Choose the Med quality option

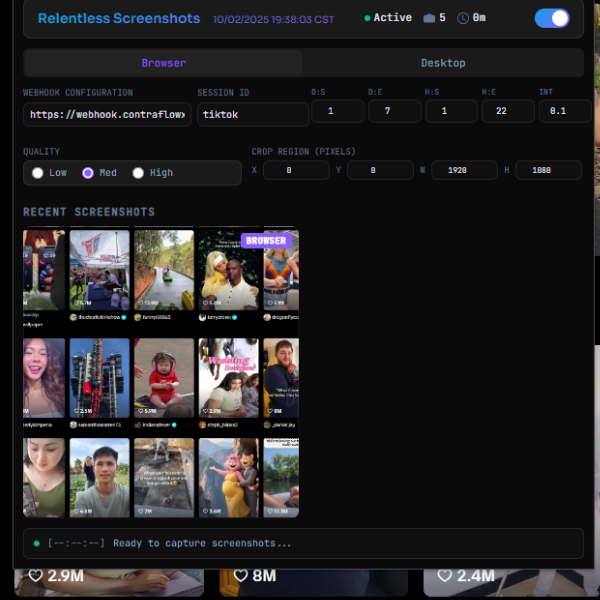pos(88,173)
